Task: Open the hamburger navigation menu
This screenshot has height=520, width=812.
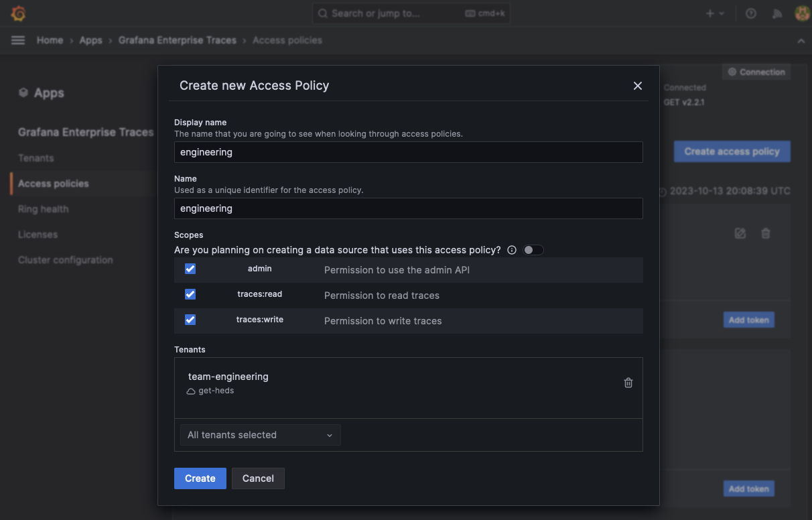Action: 17,40
